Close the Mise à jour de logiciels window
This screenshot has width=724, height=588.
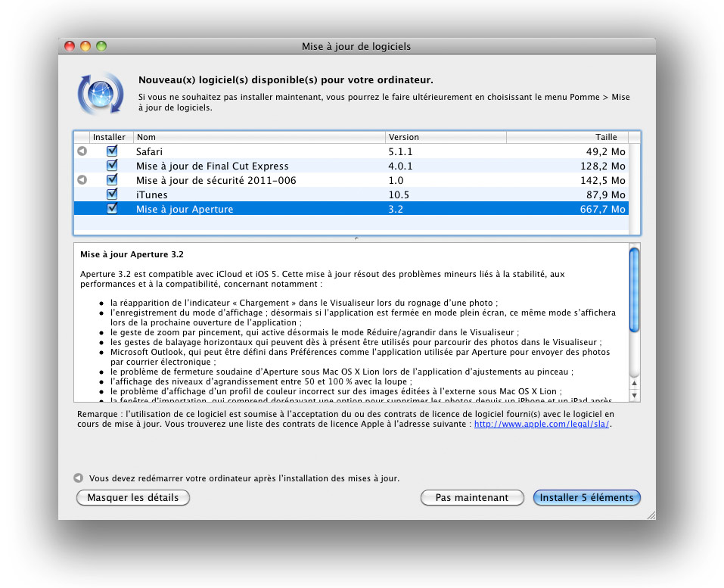(70, 45)
